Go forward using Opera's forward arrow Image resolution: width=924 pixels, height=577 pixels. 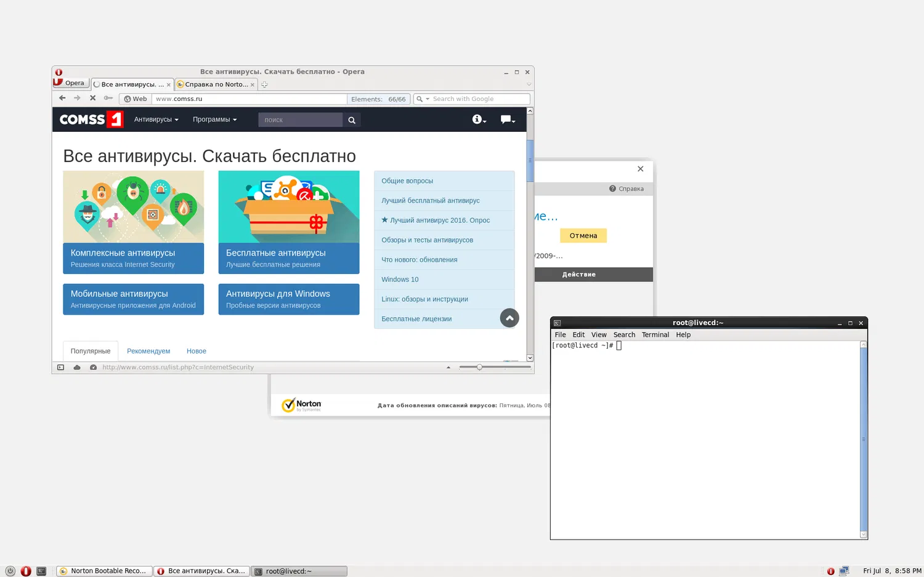coord(77,98)
